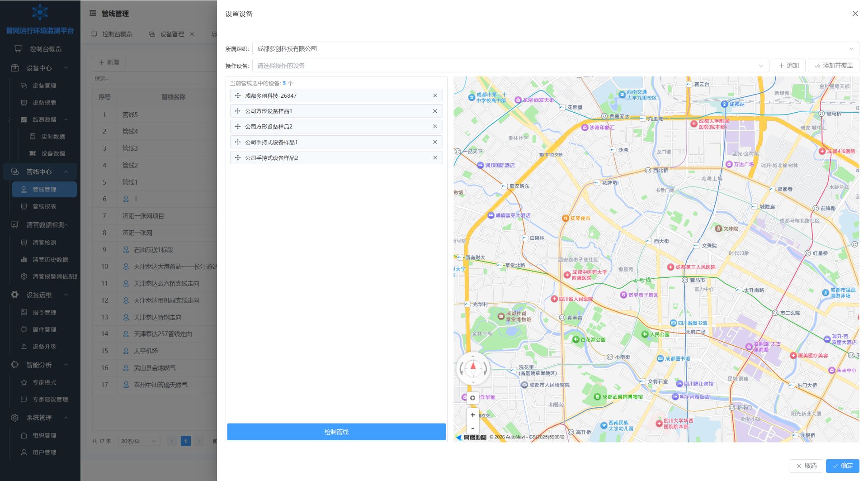Click the map locate target icon
Image resolution: width=868 pixels, height=481 pixels.
(x=472, y=398)
